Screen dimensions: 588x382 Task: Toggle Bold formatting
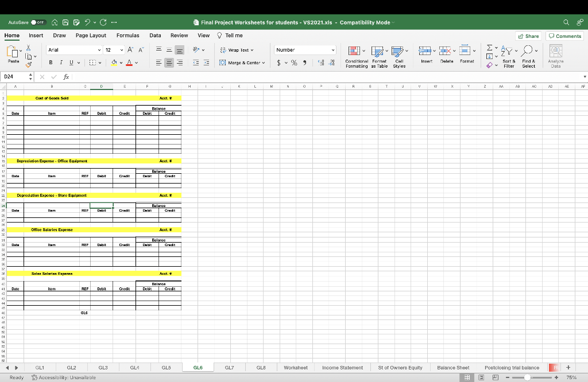pyautogui.click(x=51, y=63)
